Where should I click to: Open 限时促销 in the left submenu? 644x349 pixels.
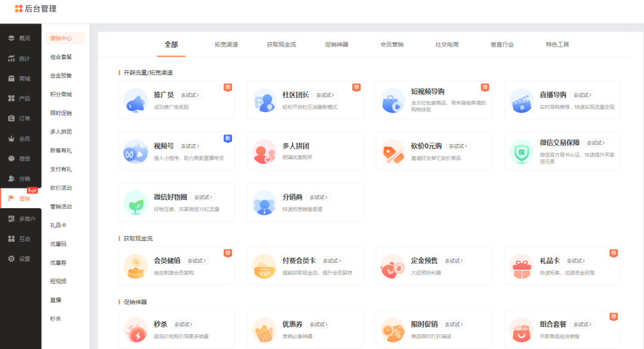tap(61, 113)
